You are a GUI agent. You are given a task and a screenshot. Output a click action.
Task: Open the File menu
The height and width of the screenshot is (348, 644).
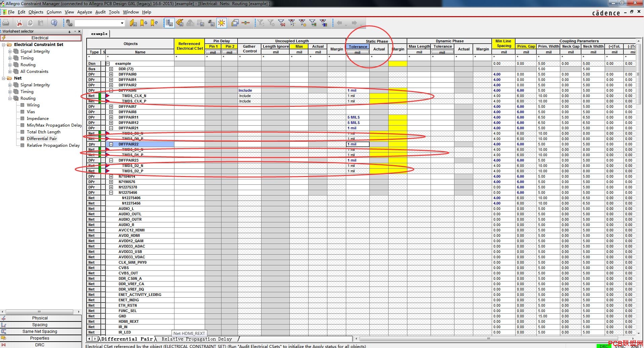click(11, 12)
